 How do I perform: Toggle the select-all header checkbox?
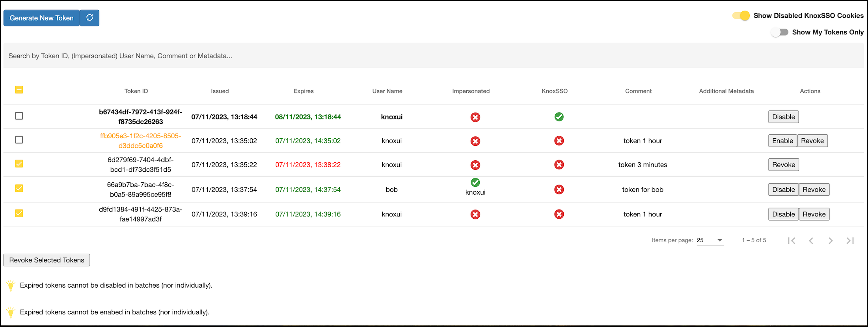(19, 90)
